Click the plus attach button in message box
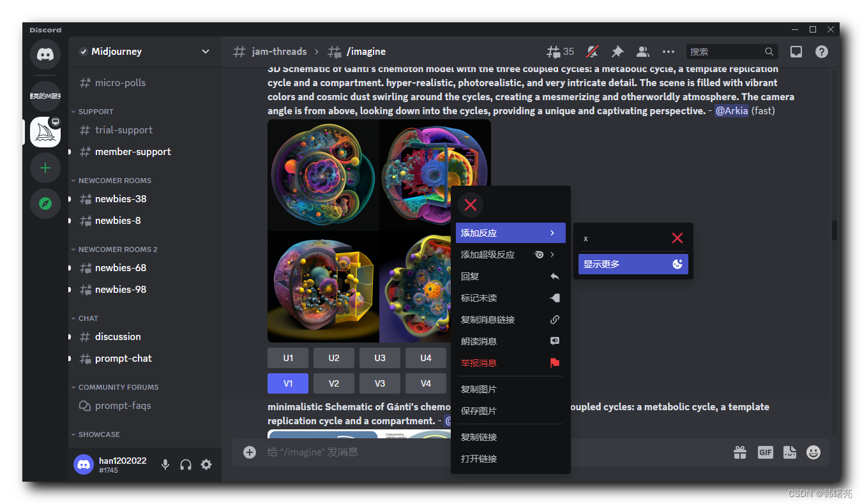The width and height of the screenshot is (862, 504). point(250,452)
